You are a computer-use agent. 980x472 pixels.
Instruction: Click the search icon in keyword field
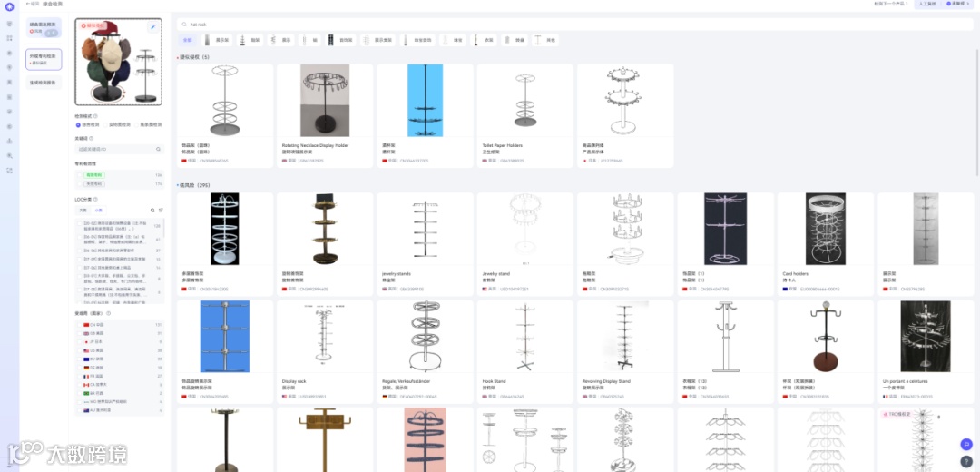coord(158,150)
